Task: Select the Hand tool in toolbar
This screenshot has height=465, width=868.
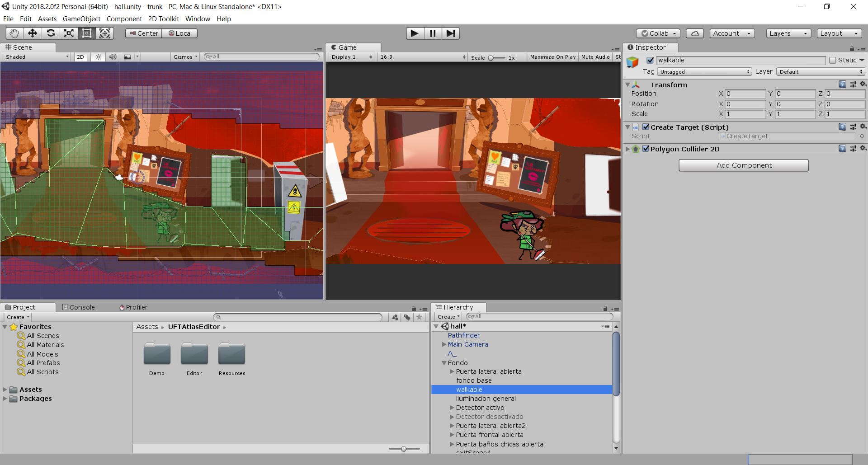Action: pos(14,33)
